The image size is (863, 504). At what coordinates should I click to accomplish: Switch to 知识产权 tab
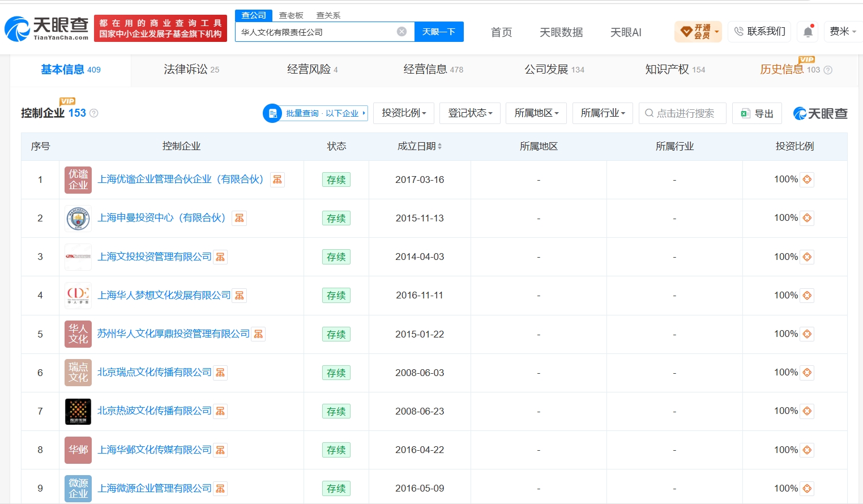pyautogui.click(x=675, y=70)
